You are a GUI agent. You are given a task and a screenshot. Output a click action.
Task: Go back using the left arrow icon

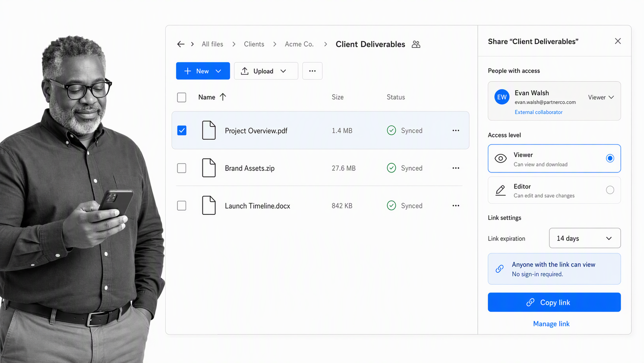click(181, 44)
